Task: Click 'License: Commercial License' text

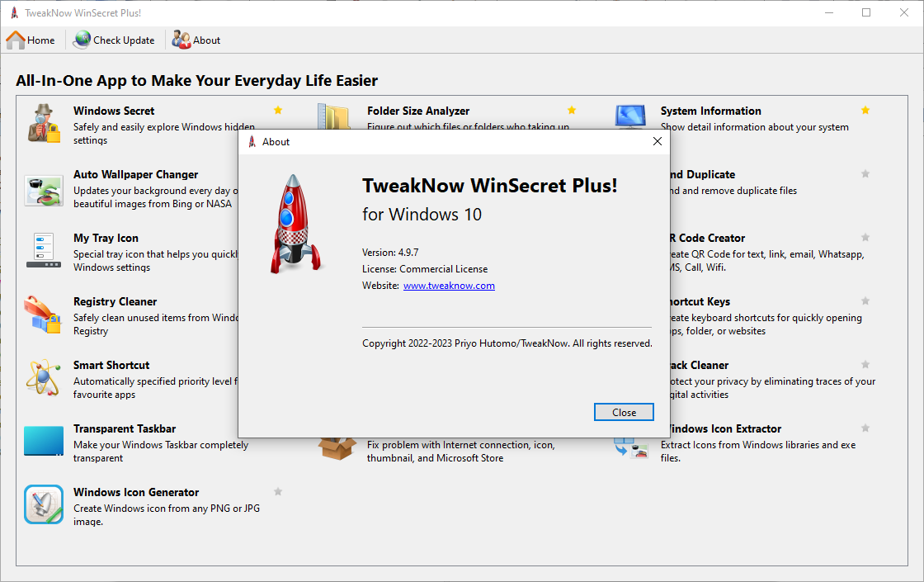Action: click(x=425, y=269)
